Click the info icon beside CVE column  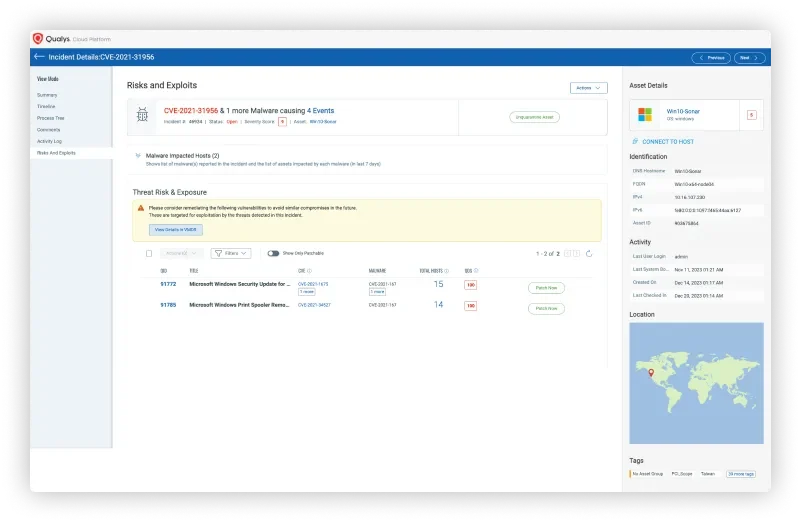pos(310,271)
